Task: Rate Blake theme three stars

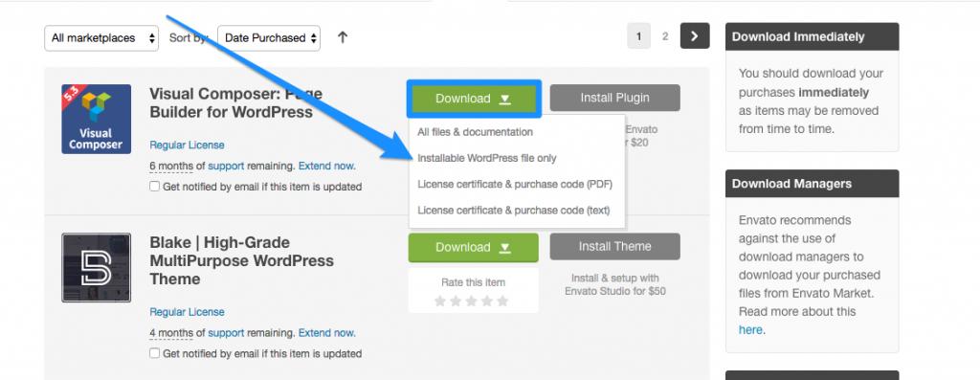Action: 471,302
